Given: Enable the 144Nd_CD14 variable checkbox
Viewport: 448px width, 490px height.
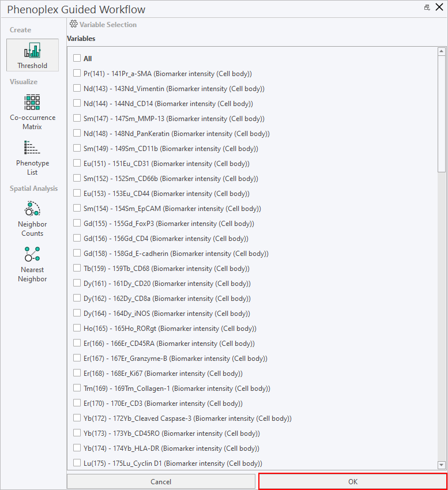Looking at the screenshot, I should (77, 103).
